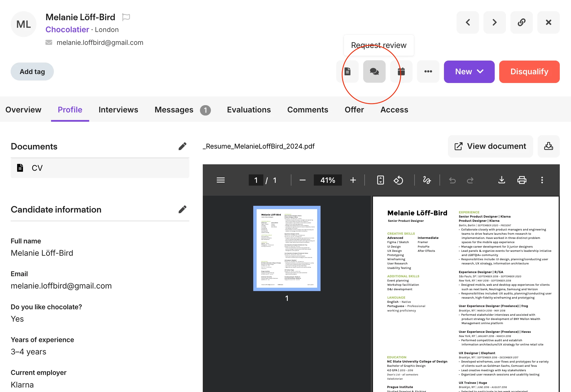Copy candidate link with chain icon

click(x=521, y=22)
